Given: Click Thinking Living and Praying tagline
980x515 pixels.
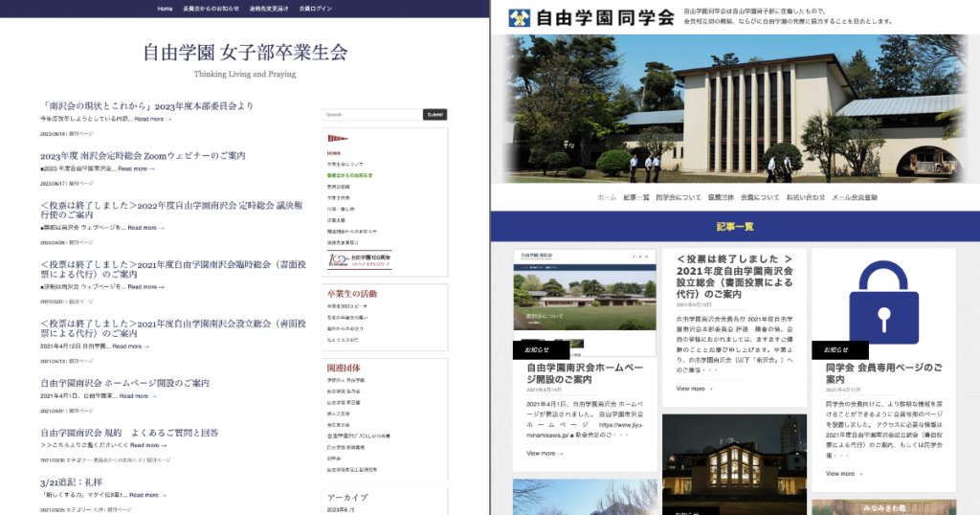Looking at the screenshot, I should [x=245, y=74].
